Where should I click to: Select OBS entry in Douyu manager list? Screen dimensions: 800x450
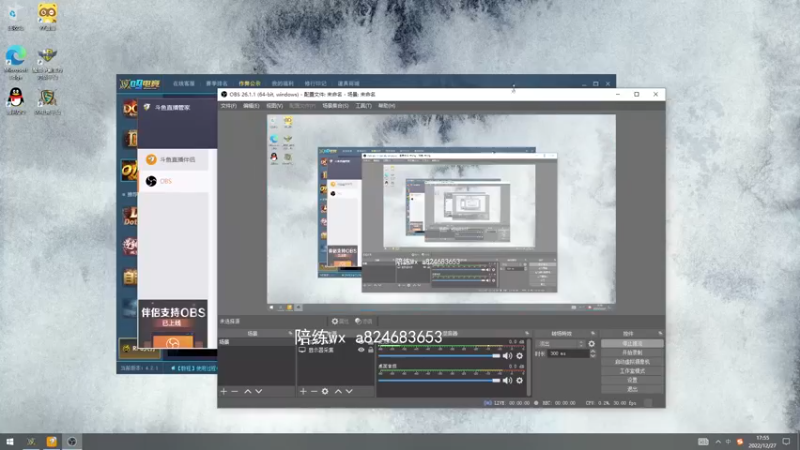(x=173, y=181)
